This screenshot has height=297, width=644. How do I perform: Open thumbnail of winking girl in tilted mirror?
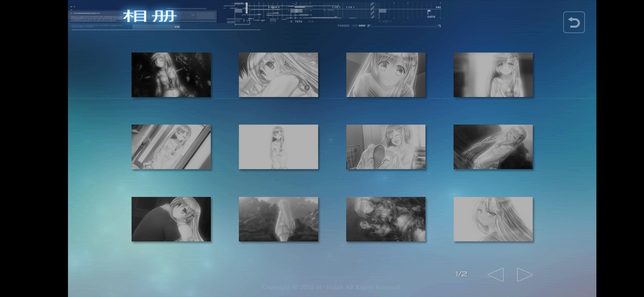point(171,147)
